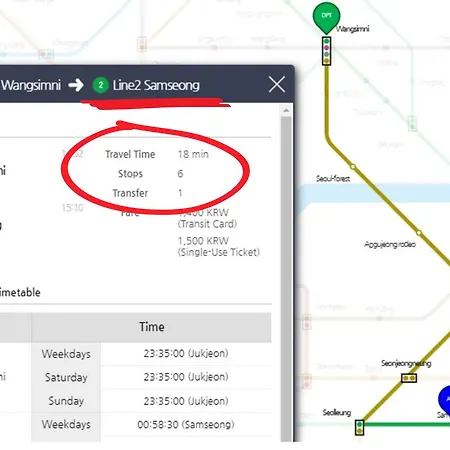450x450 pixels.
Task: Click the scrollbar up arrow
Action: [x=286, y=111]
